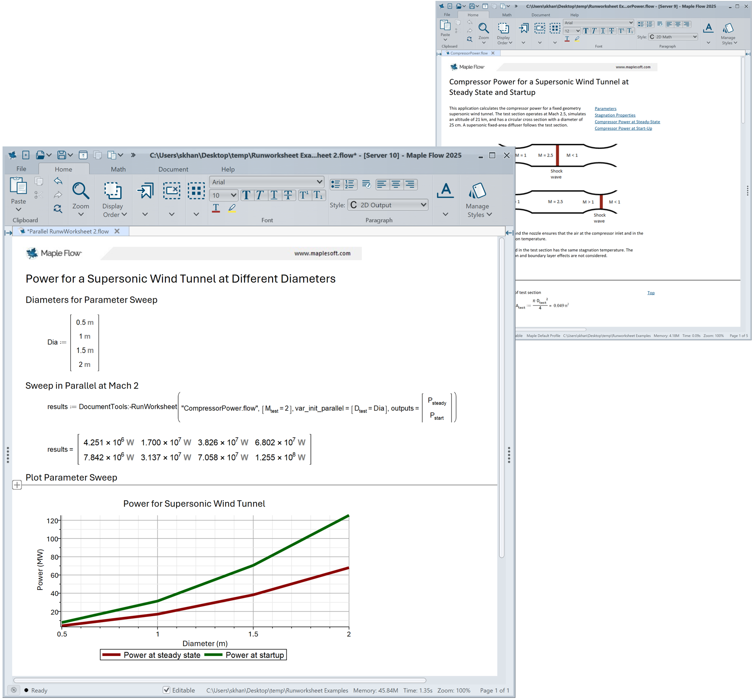This screenshot has height=700, width=755.
Task: Click the Paste clipboard icon
Action: (x=18, y=187)
